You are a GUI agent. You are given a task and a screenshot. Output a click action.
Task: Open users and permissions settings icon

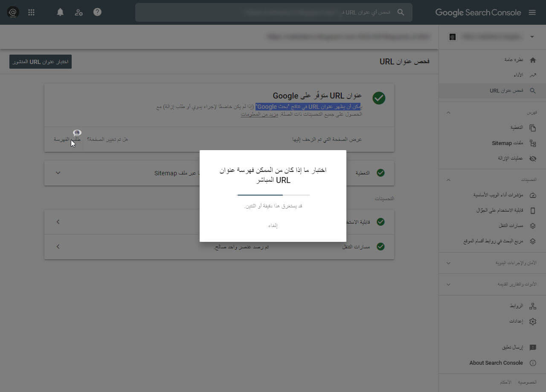79,12
